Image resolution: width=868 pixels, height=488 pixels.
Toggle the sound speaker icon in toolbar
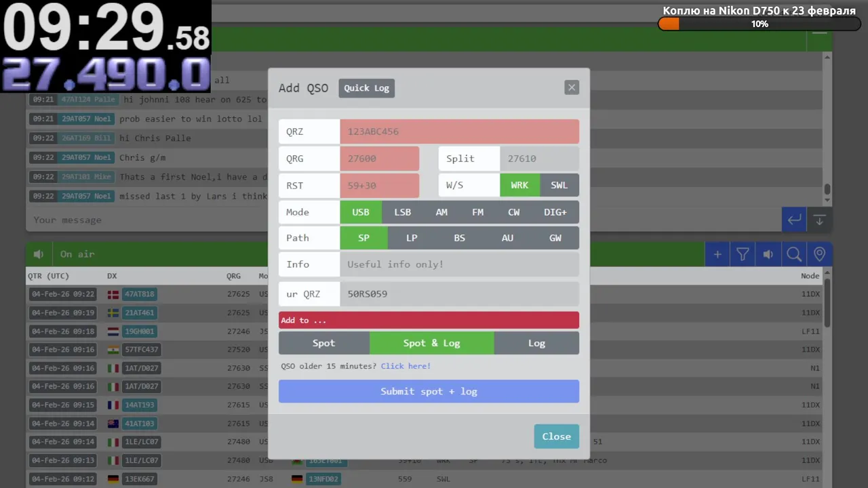pos(768,254)
